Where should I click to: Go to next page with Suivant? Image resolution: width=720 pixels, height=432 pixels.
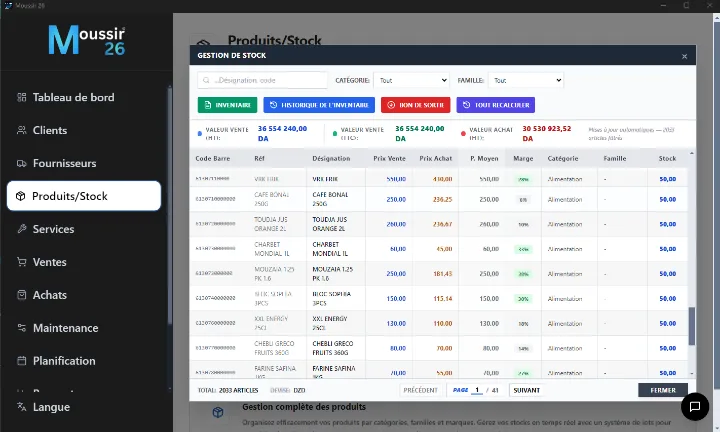click(x=527, y=390)
